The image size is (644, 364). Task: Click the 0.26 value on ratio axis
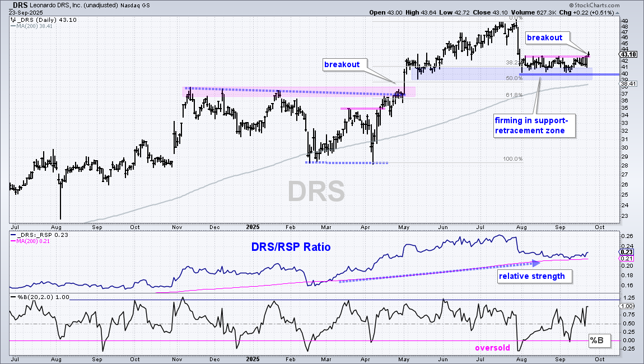(x=627, y=236)
